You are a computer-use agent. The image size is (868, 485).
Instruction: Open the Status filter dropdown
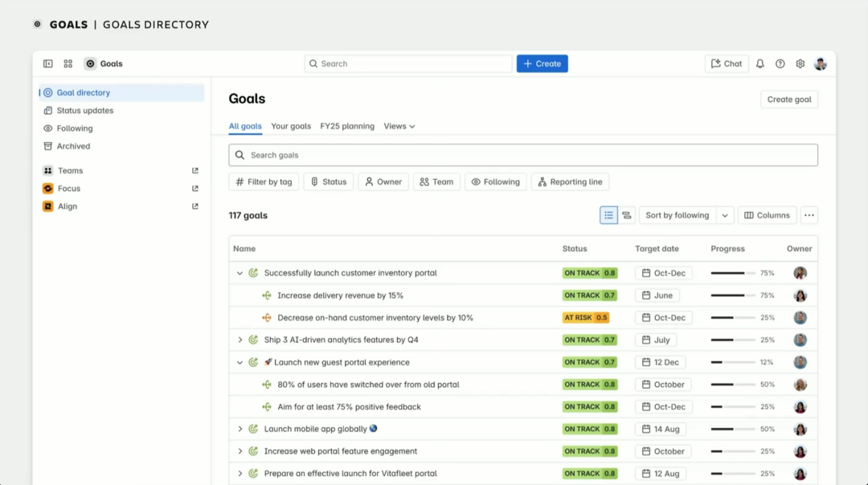(328, 182)
